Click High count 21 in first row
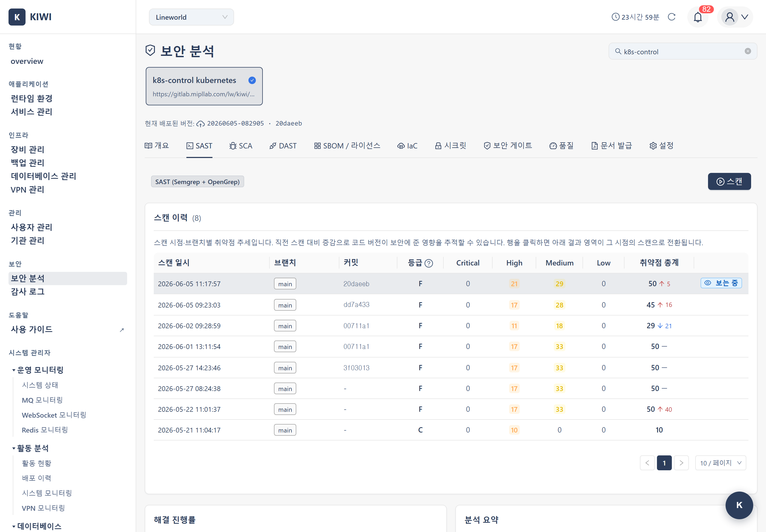766x532 pixels. coord(514,284)
